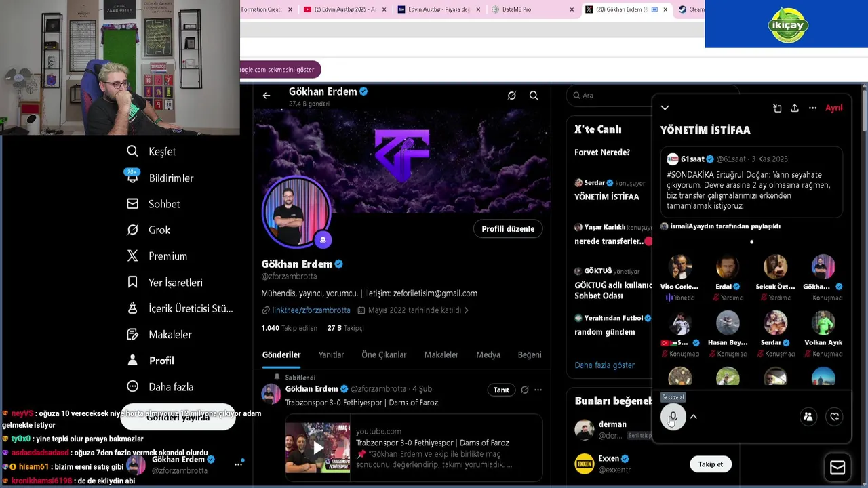Click the Profili düzenle button
This screenshot has height=488, width=868.
pyautogui.click(x=508, y=229)
